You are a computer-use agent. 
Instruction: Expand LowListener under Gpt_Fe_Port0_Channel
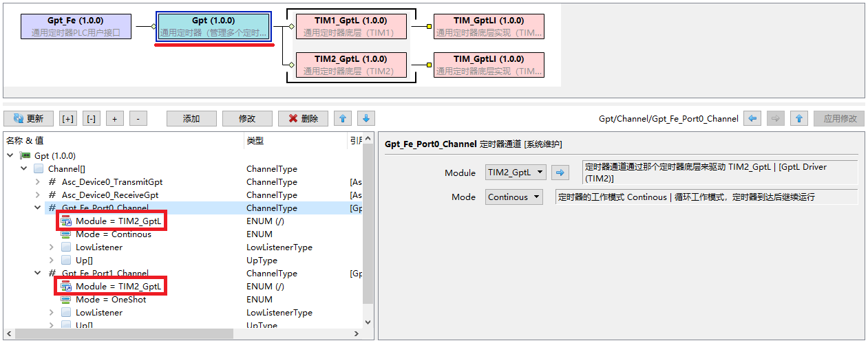(52, 247)
